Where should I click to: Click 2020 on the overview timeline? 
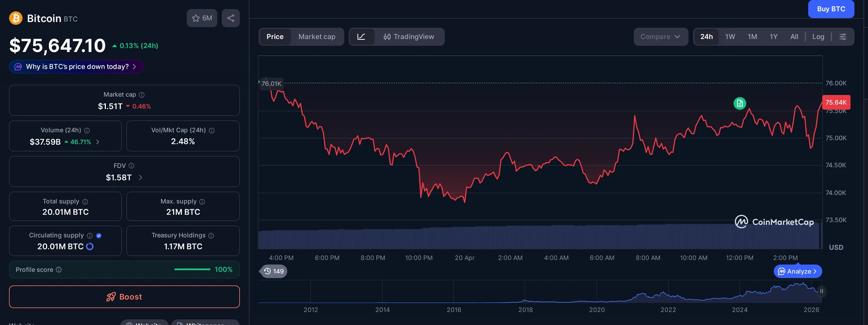pyautogui.click(x=597, y=310)
